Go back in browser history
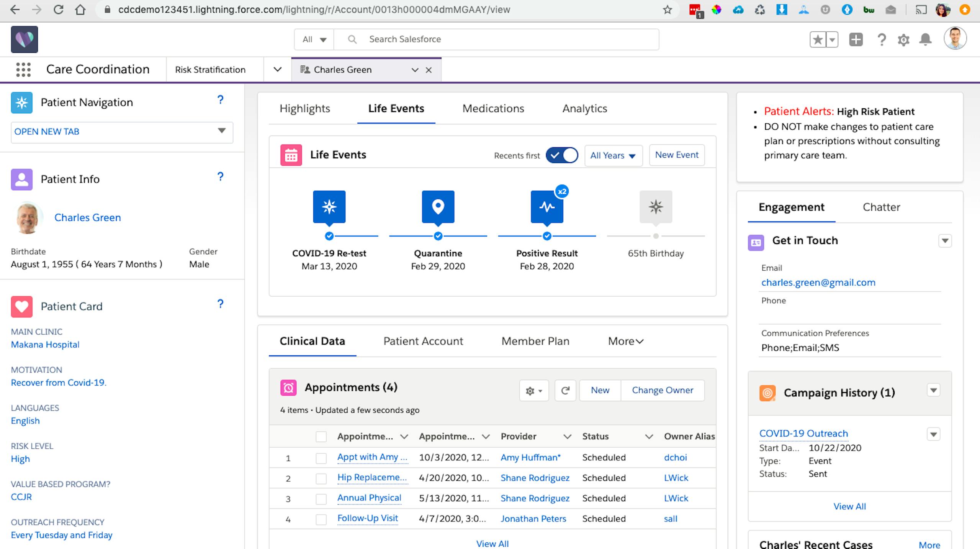Screen dimensions: 980x549 pos(15,10)
